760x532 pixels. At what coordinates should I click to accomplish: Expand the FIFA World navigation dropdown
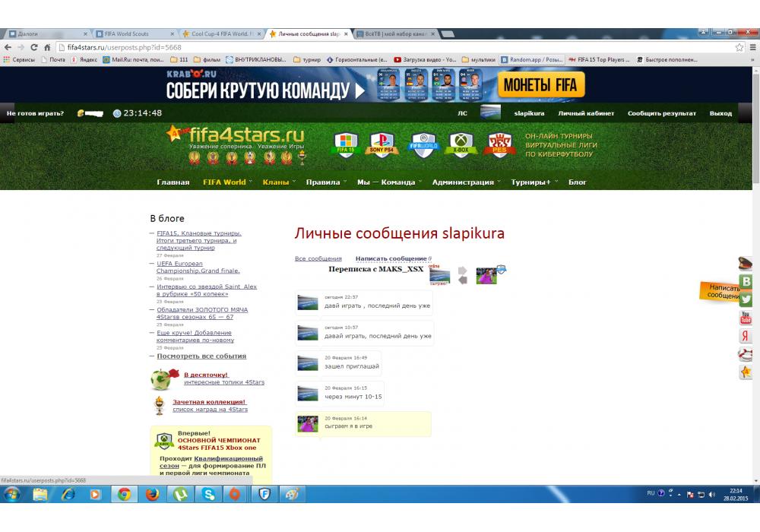224,182
